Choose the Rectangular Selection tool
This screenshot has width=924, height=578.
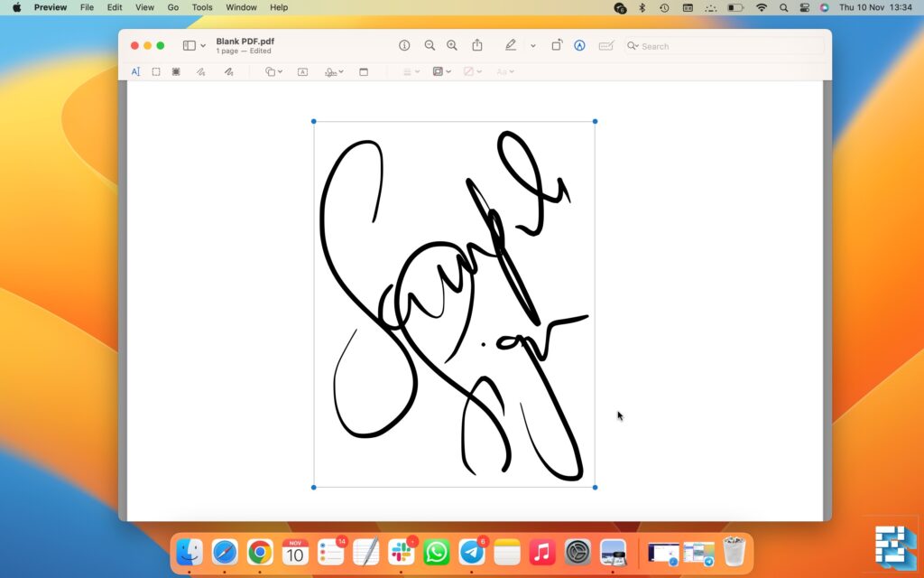155,71
